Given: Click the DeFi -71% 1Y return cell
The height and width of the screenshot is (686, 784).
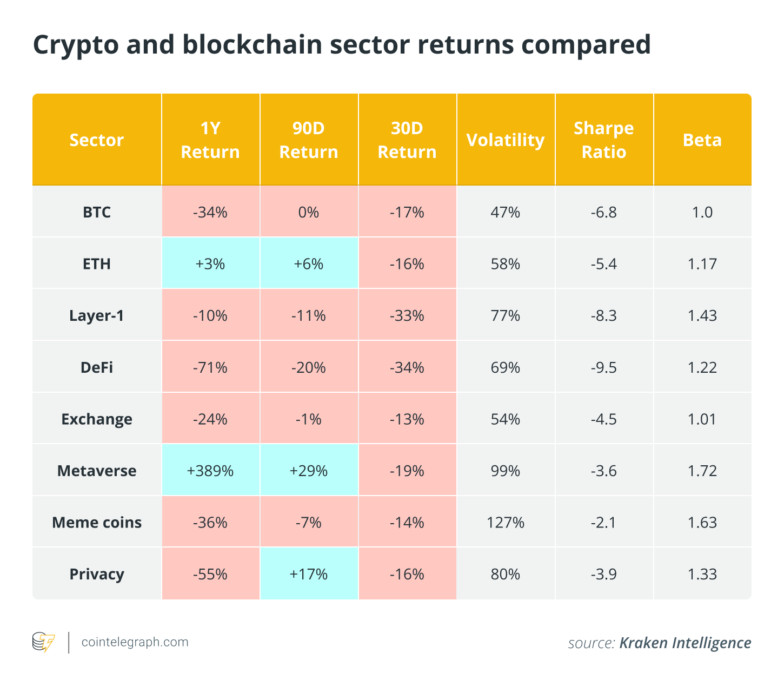Looking at the screenshot, I should pos(210,368).
